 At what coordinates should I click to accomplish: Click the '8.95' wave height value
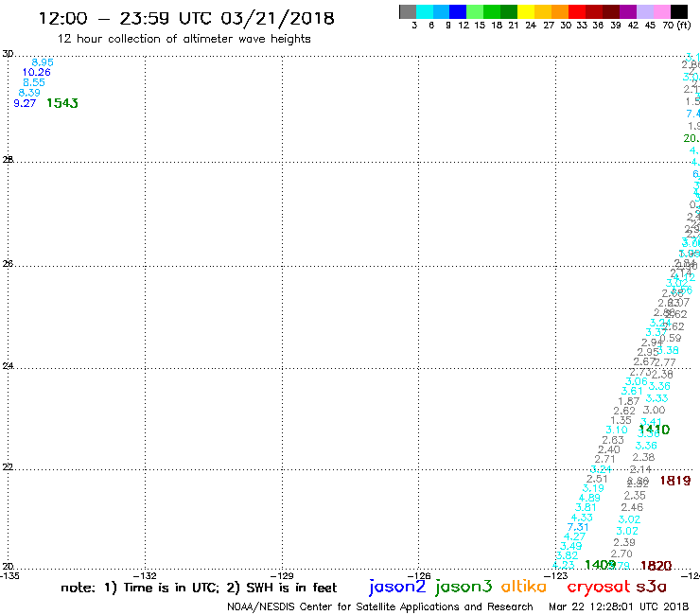43,62
